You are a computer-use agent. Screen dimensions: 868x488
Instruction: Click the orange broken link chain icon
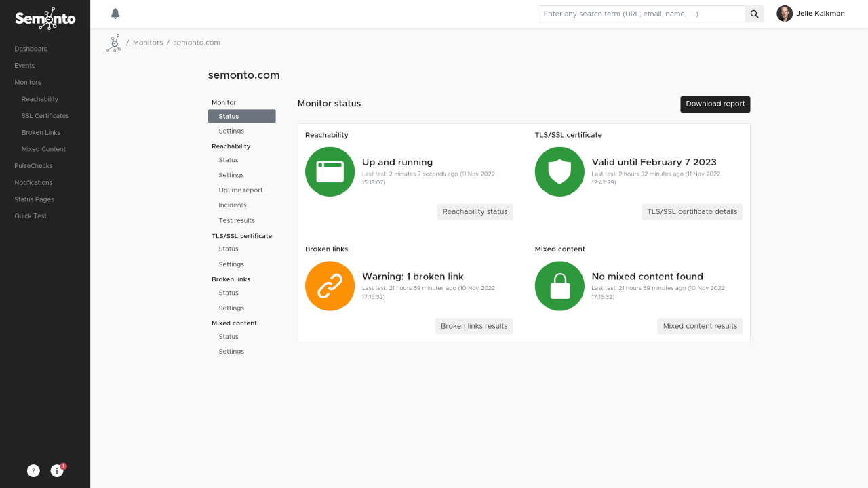[330, 286]
